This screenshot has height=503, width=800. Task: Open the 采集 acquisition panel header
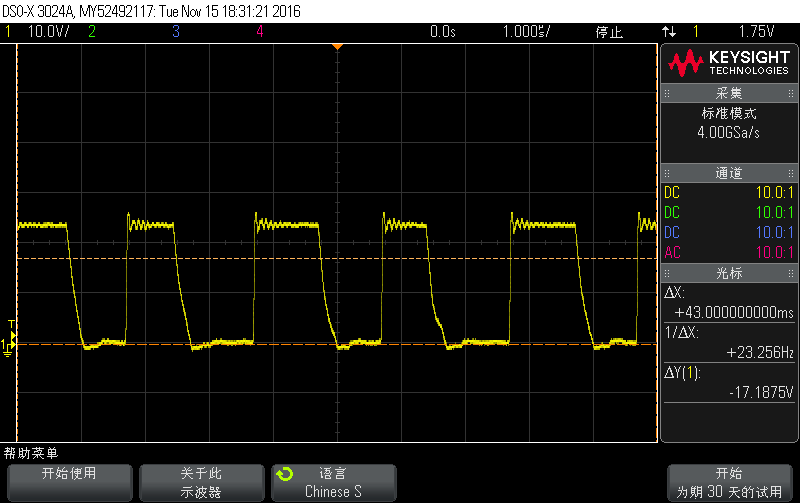point(729,93)
